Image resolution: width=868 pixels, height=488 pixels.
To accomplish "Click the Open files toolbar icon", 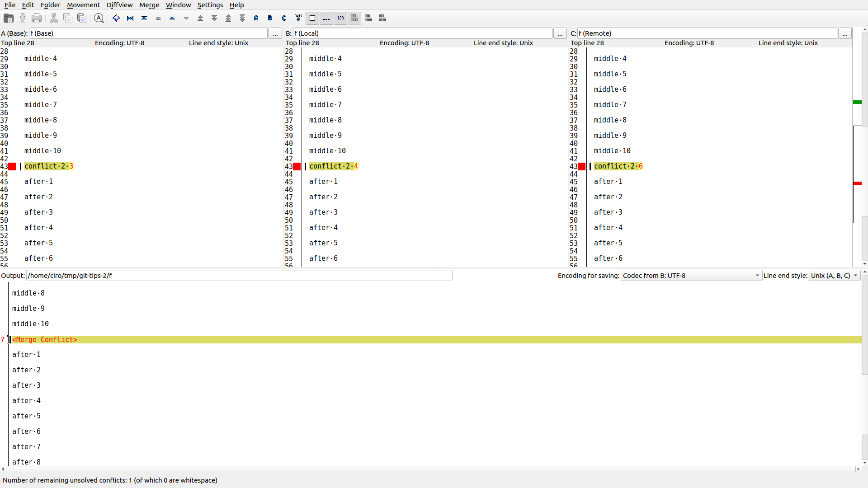I will tap(8, 18).
